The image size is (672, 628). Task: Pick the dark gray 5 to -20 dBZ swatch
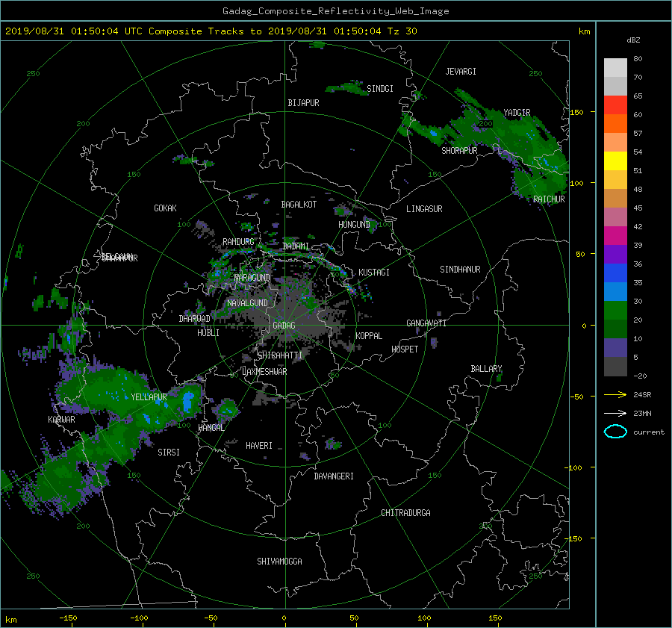coord(615,367)
